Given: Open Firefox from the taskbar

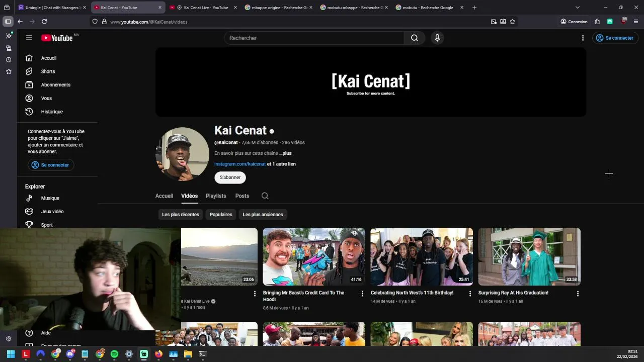Looking at the screenshot, I should pos(159,354).
